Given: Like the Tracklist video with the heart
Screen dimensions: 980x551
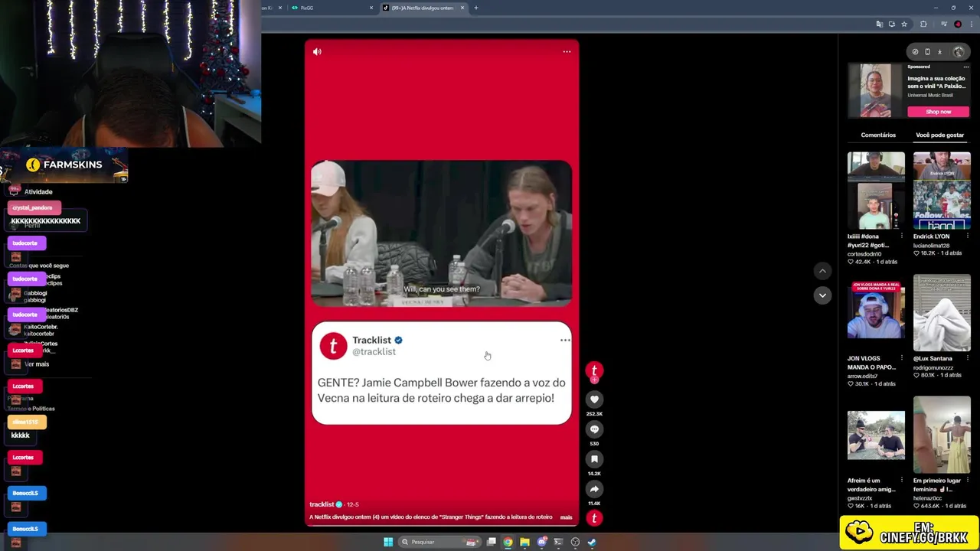Looking at the screenshot, I should [594, 399].
